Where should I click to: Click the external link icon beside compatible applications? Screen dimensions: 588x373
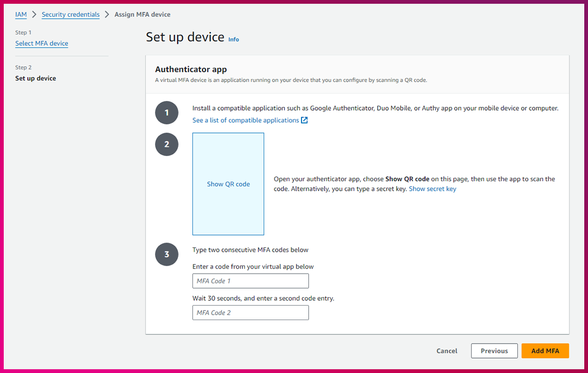click(304, 120)
